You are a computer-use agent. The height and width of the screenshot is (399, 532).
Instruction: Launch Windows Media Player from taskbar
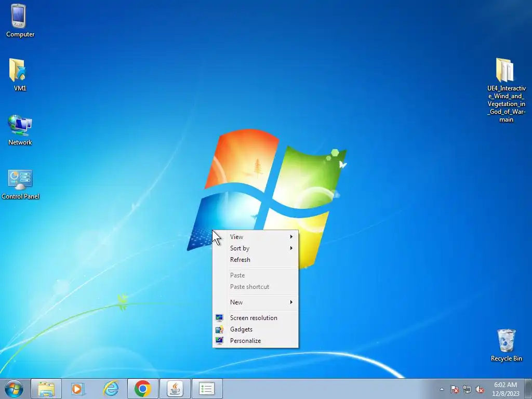click(78, 389)
